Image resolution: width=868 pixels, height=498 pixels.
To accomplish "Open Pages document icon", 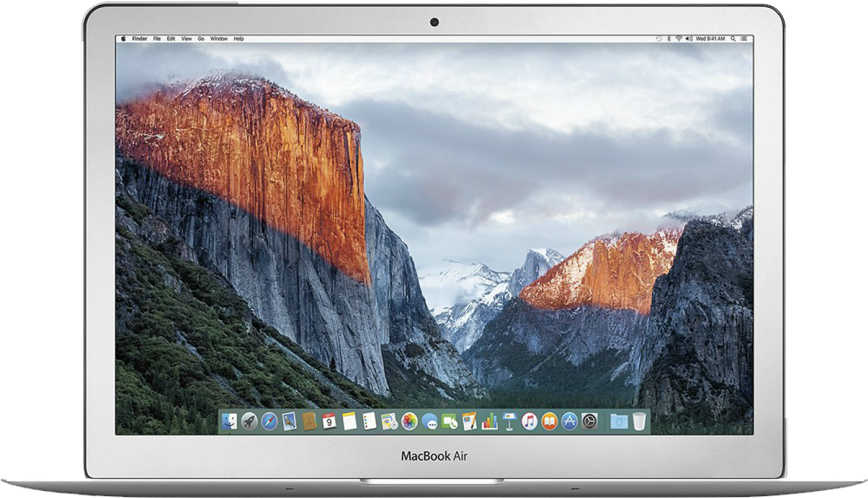I will [x=469, y=421].
